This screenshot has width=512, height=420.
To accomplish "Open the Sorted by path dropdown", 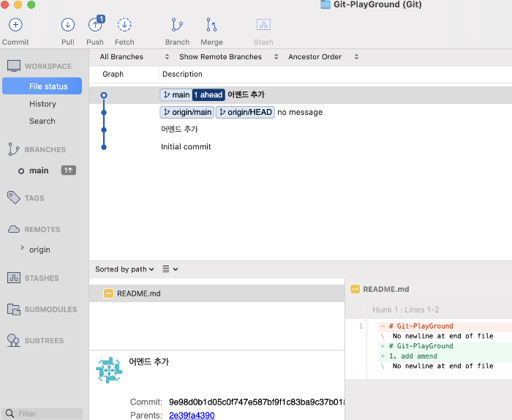I will coord(124,269).
